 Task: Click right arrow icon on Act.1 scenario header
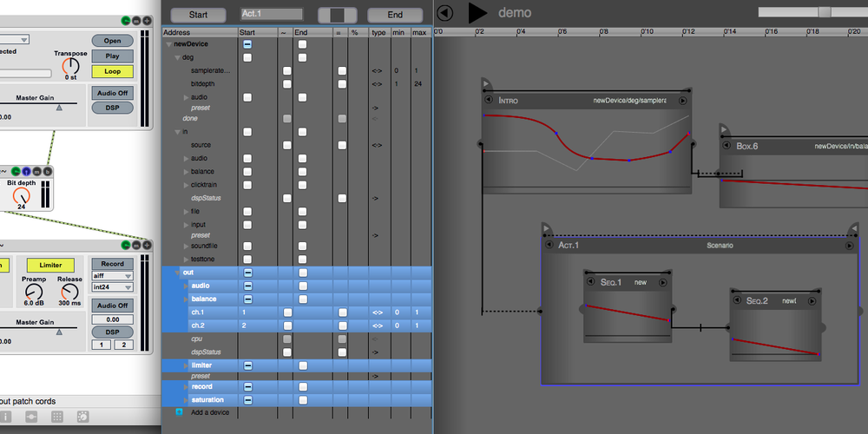coord(849,246)
